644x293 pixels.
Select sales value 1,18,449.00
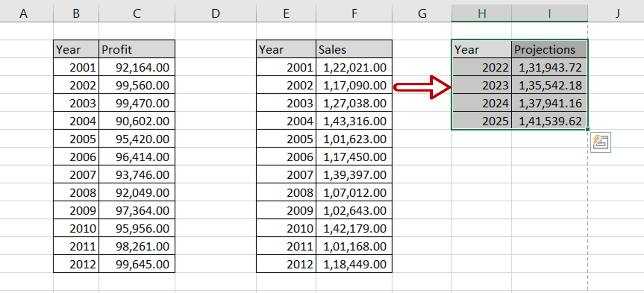354,264
